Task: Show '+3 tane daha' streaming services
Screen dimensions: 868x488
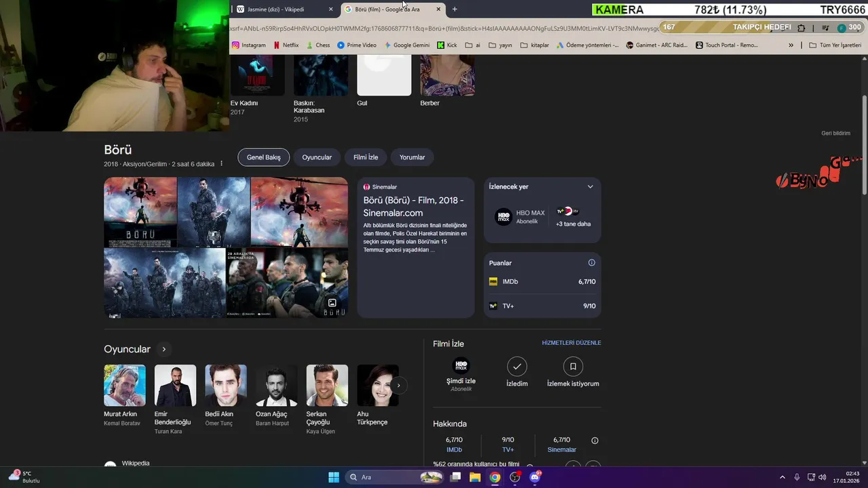Action: [573, 217]
